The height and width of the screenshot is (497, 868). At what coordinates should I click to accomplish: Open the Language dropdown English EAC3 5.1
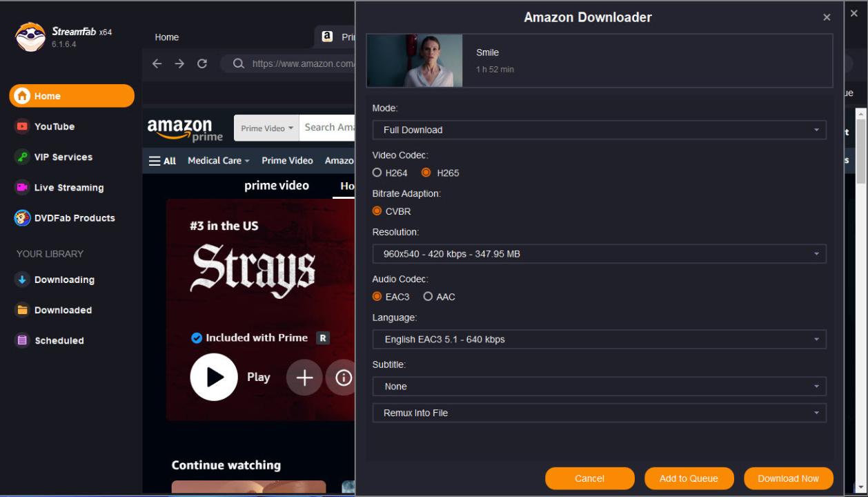click(599, 340)
